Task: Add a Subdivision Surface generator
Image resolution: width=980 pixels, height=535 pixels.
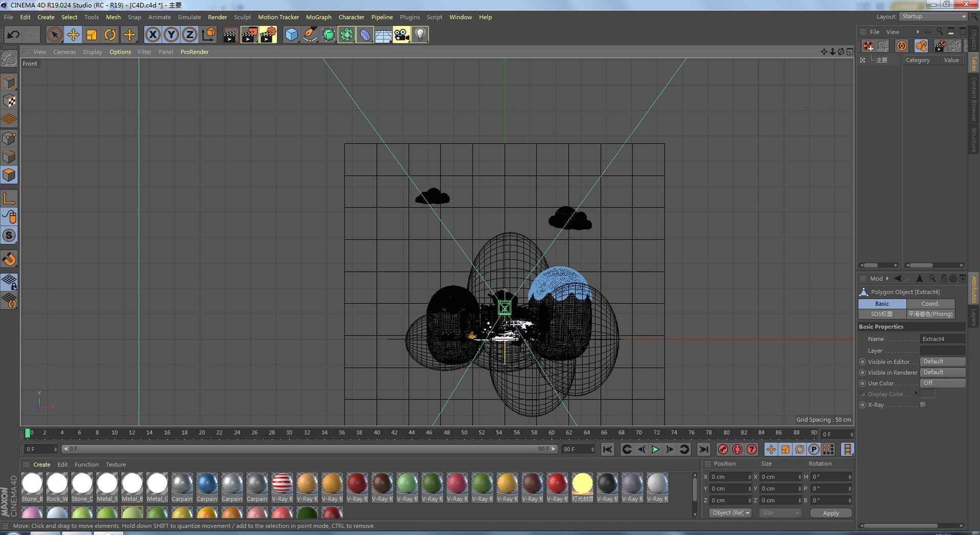Action: click(x=328, y=35)
